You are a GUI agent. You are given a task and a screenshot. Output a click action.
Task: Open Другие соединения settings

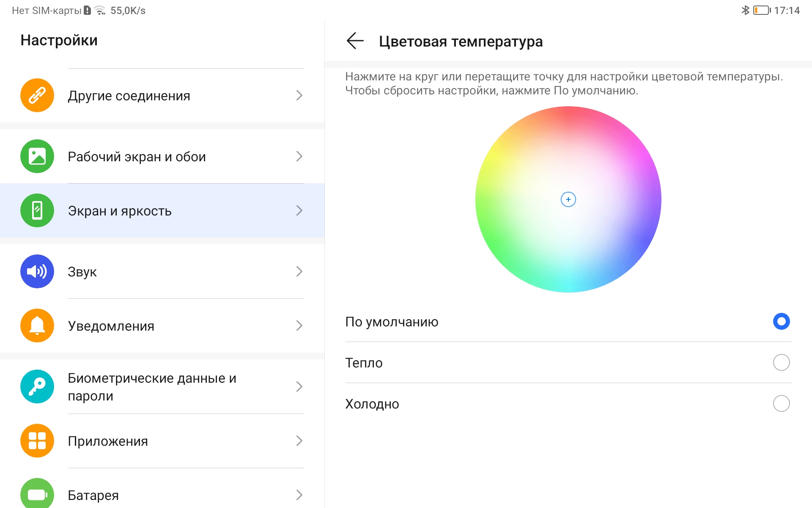[162, 95]
